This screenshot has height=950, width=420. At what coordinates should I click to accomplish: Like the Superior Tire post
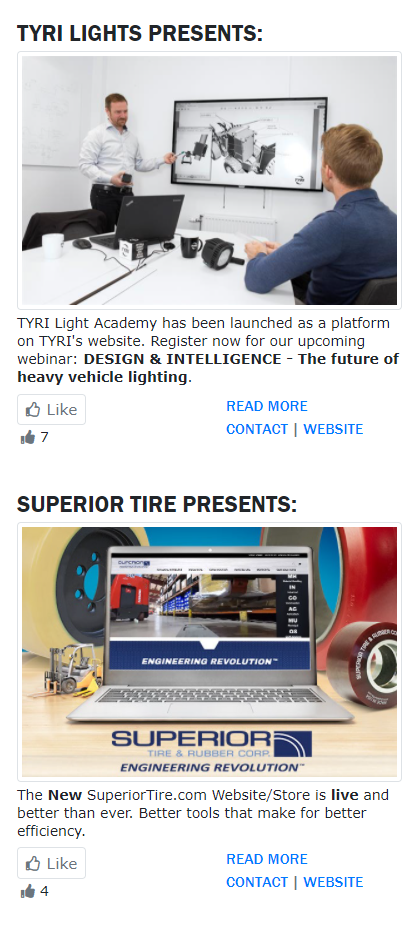(52, 863)
